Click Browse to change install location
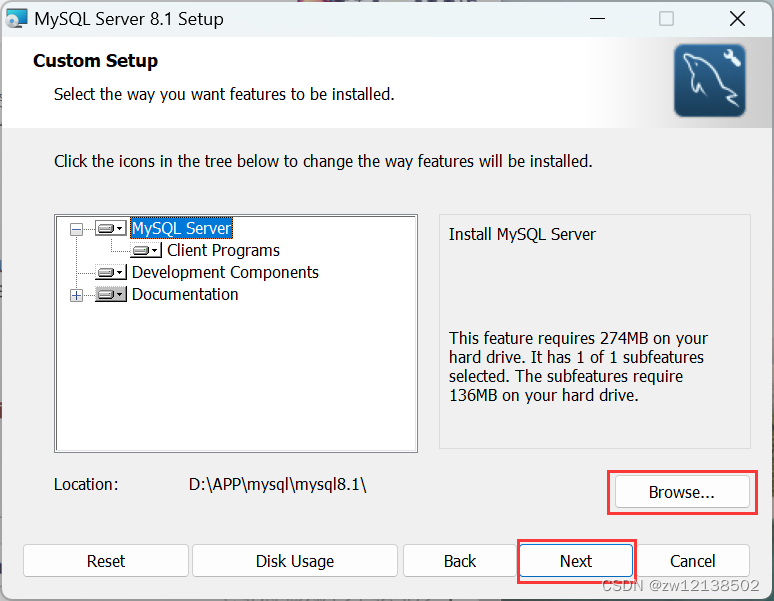This screenshot has width=774, height=601. click(x=682, y=492)
